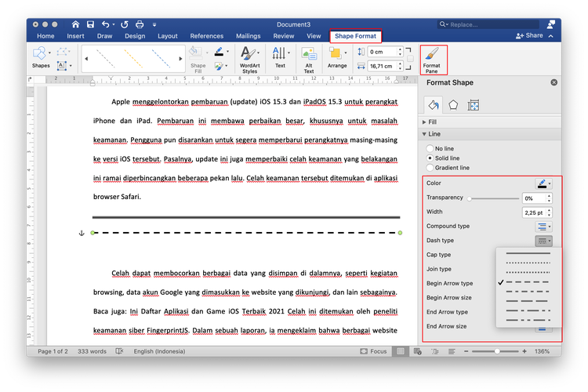Screen dimensions: 588x392
Task: Open the References ribbon tab
Action: pyautogui.click(x=206, y=36)
